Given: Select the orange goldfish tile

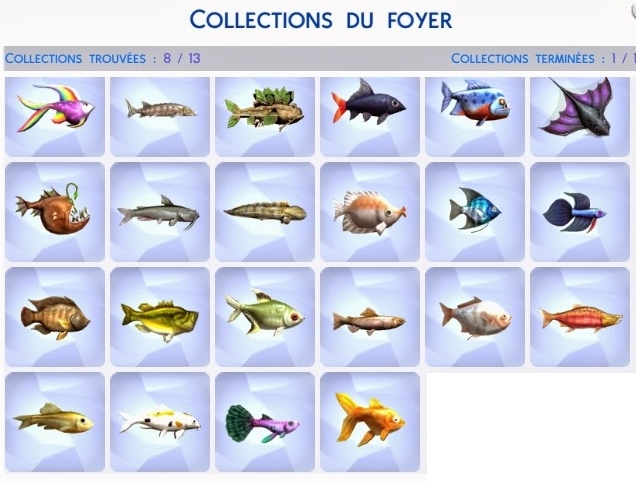Looking at the screenshot, I should coord(370,422).
